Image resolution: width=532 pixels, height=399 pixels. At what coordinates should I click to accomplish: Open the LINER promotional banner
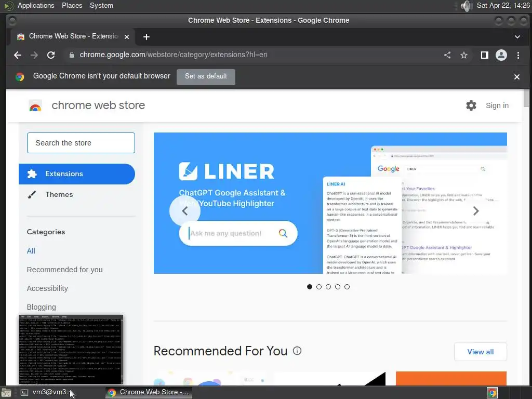click(330, 203)
